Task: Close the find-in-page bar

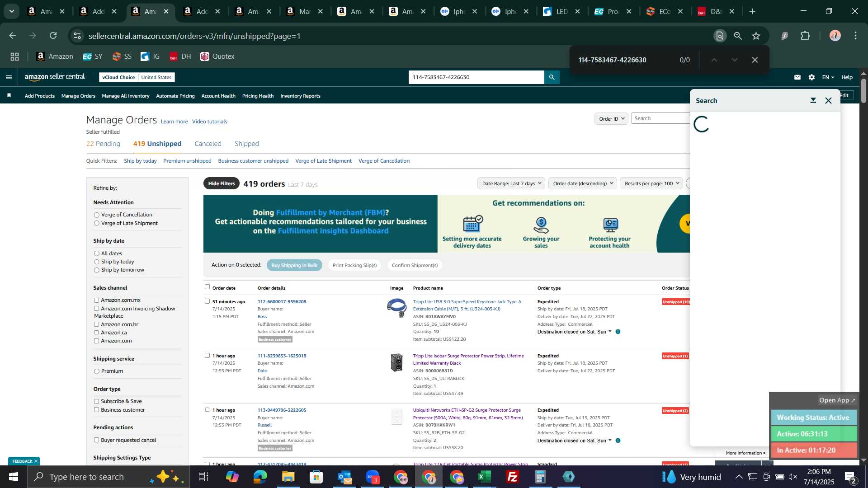Action: click(x=755, y=60)
